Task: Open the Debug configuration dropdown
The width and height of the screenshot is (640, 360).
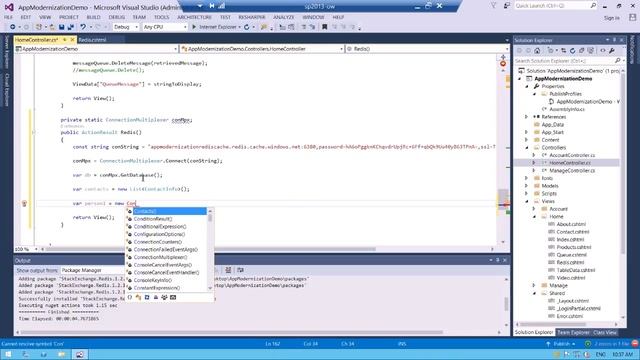Action: point(126,27)
